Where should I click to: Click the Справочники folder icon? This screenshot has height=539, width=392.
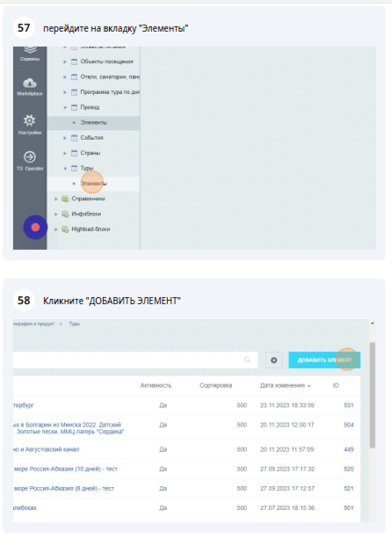pos(65,199)
